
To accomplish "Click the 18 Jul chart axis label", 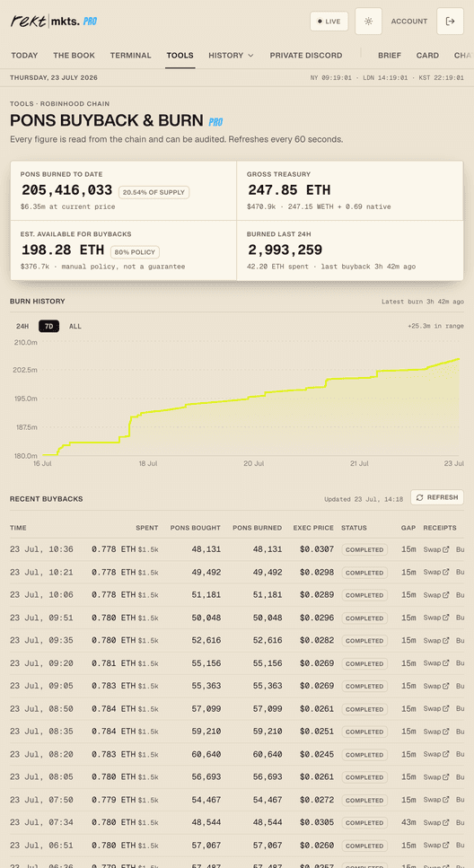I will click(x=148, y=463).
